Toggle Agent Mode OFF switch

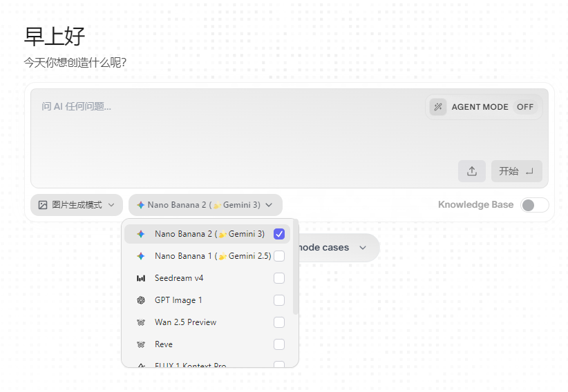pos(525,107)
